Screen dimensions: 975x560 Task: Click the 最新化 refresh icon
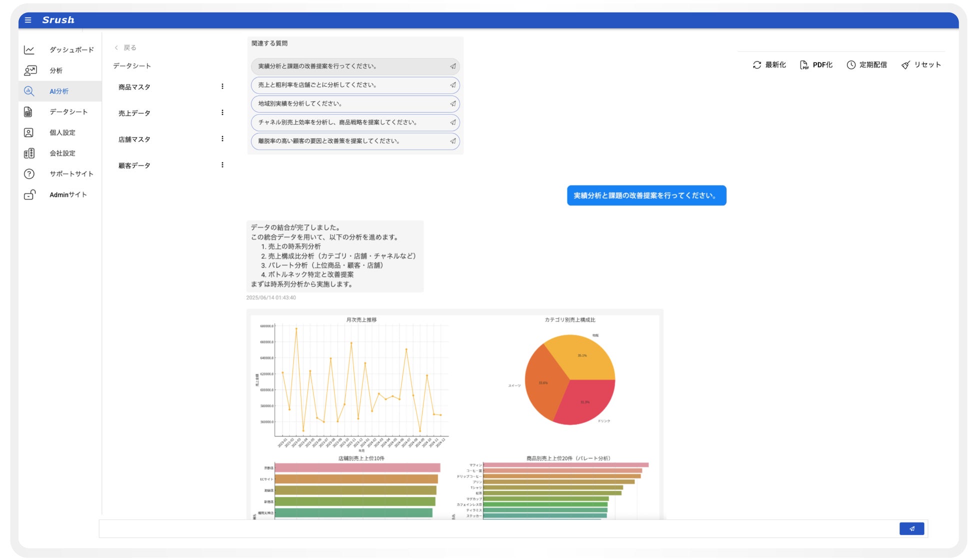[x=756, y=65]
